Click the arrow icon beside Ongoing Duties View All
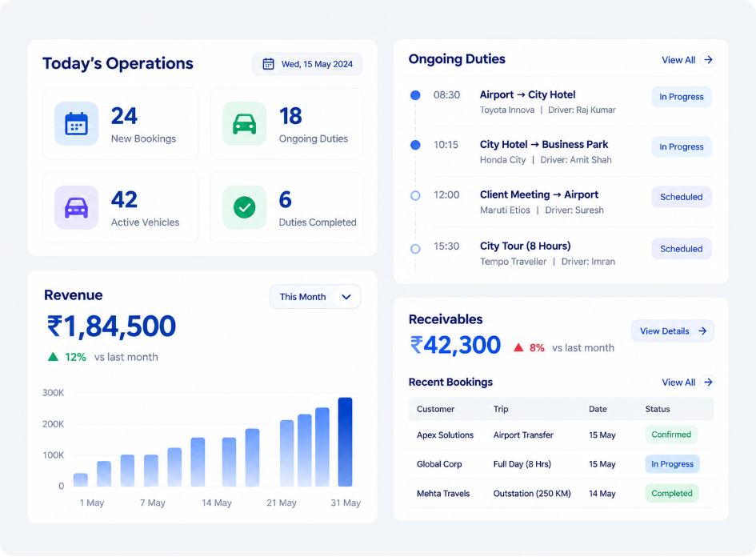Screen dimensions: 756x557 [708, 60]
